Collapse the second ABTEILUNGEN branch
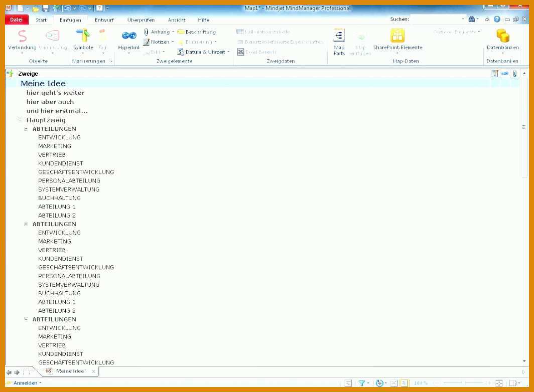The width and height of the screenshot is (534, 392). [x=26, y=224]
